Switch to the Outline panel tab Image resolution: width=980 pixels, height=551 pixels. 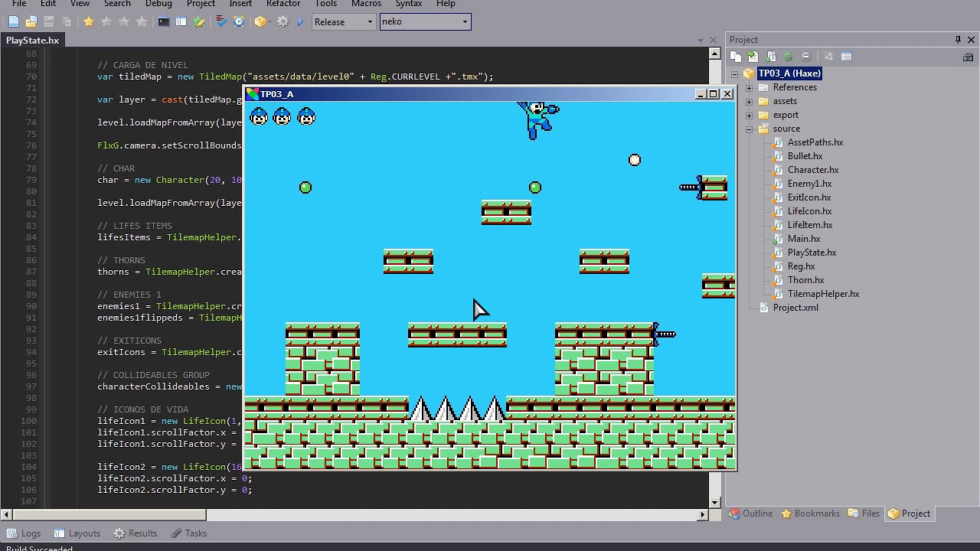[x=751, y=514]
